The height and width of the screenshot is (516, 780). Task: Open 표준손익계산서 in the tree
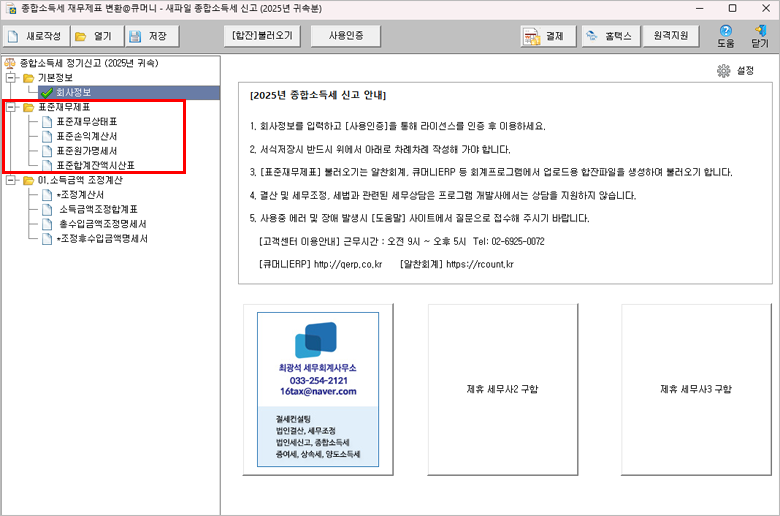87,136
